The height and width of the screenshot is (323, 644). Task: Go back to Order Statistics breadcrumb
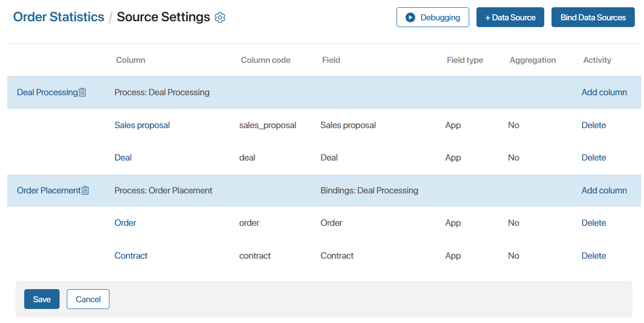coord(59,17)
